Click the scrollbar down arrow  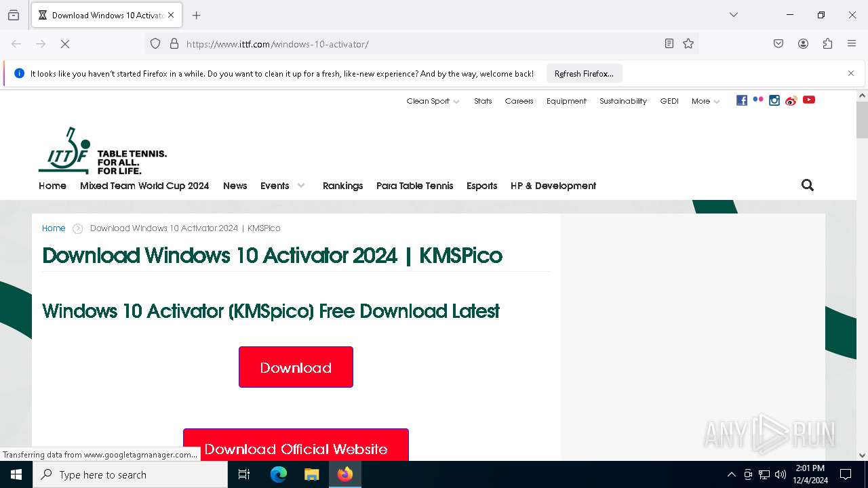(862, 455)
